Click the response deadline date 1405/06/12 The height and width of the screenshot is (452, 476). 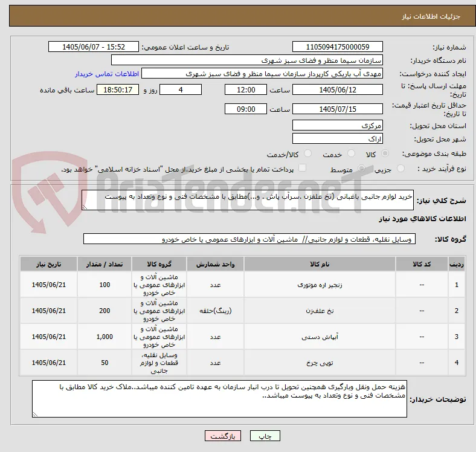[337, 89]
